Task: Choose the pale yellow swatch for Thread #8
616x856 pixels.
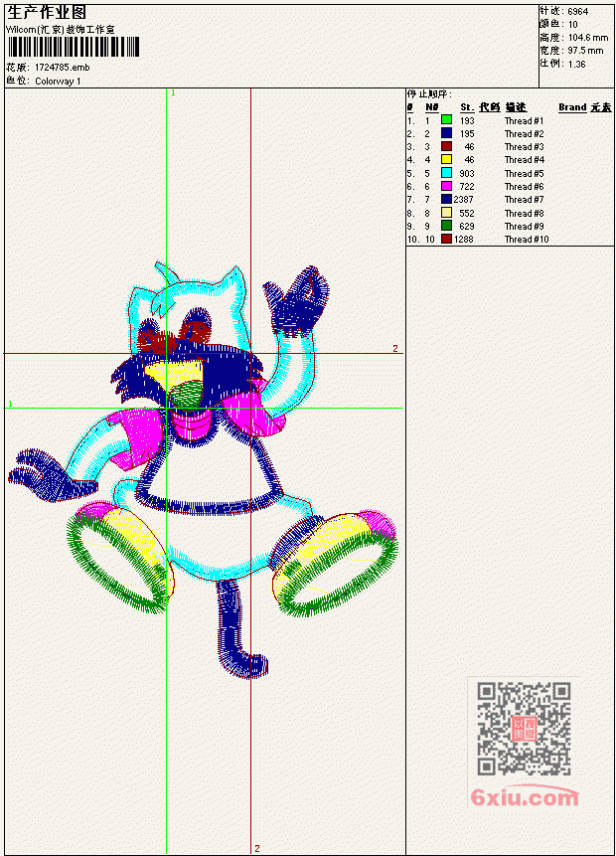Action: [446, 213]
